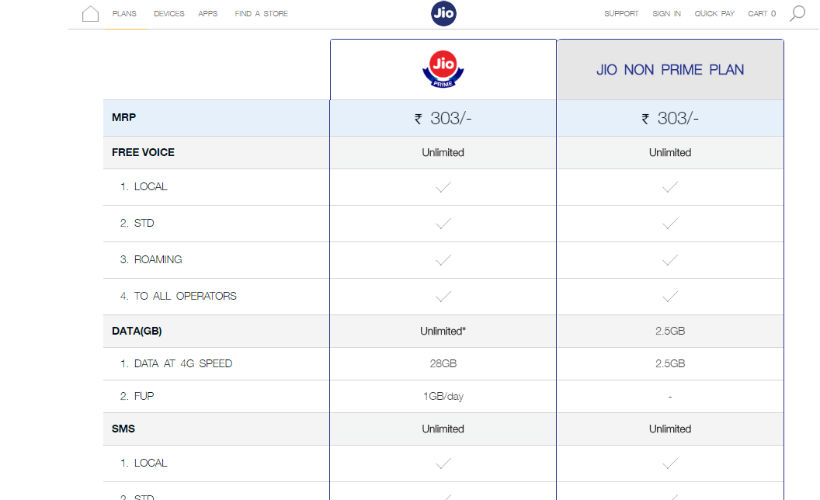The width and height of the screenshot is (820, 500).
Task: Click the SMS row label
Action: (x=123, y=429)
